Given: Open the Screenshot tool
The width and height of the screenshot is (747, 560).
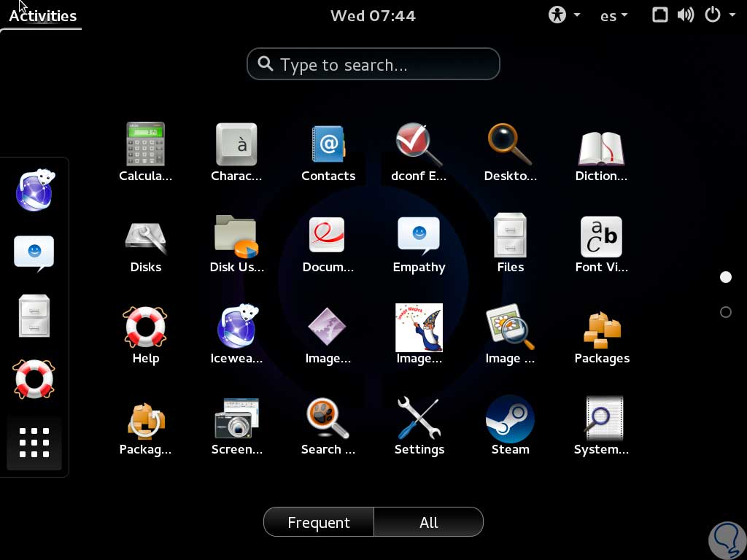Looking at the screenshot, I should coord(236,426).
